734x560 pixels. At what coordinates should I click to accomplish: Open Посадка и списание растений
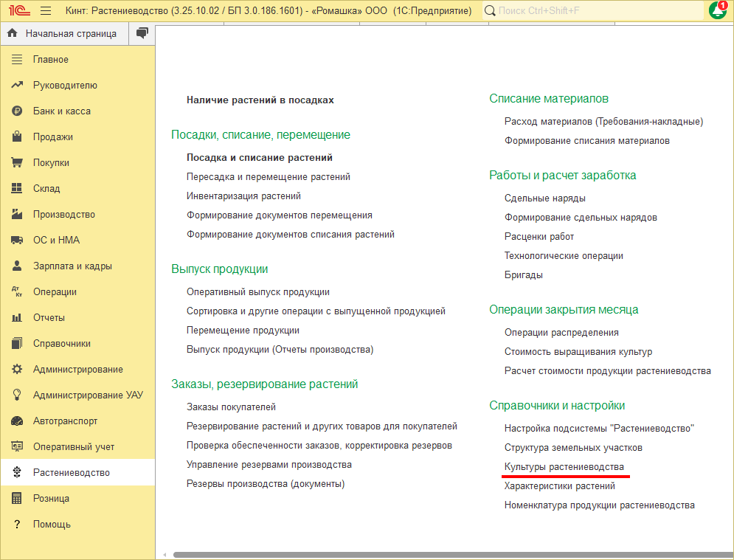coord(259,158)
